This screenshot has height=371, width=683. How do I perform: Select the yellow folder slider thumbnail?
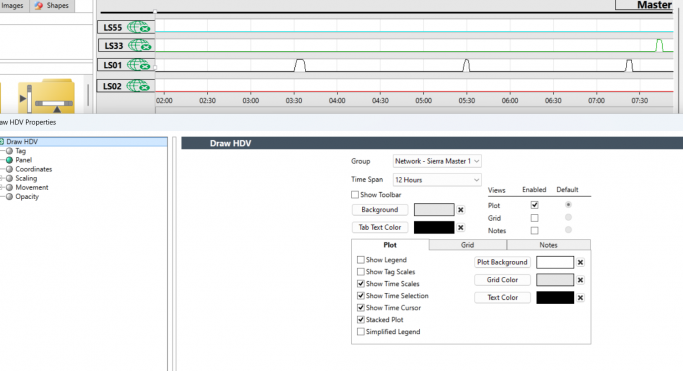pos(46,96)
